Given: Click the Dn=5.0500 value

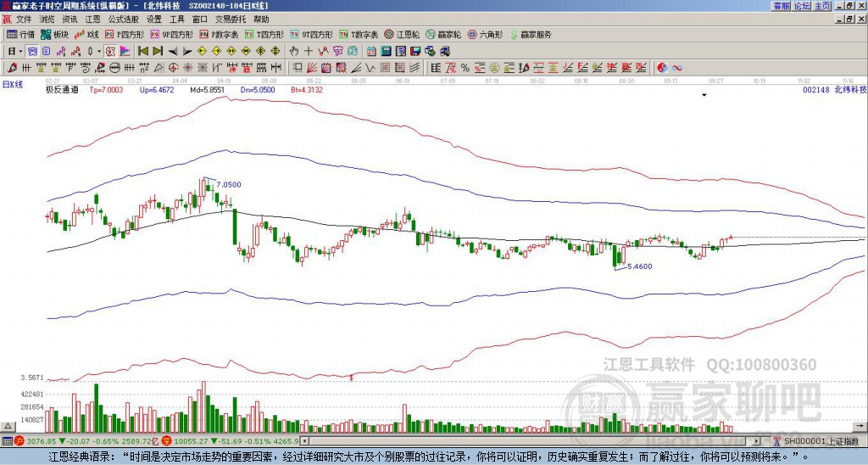Looking at the screenshot, I should [x=258, y=89].
